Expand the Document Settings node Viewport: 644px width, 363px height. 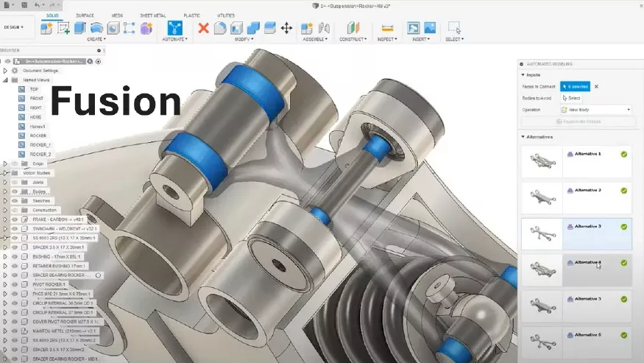pos(5,71)
